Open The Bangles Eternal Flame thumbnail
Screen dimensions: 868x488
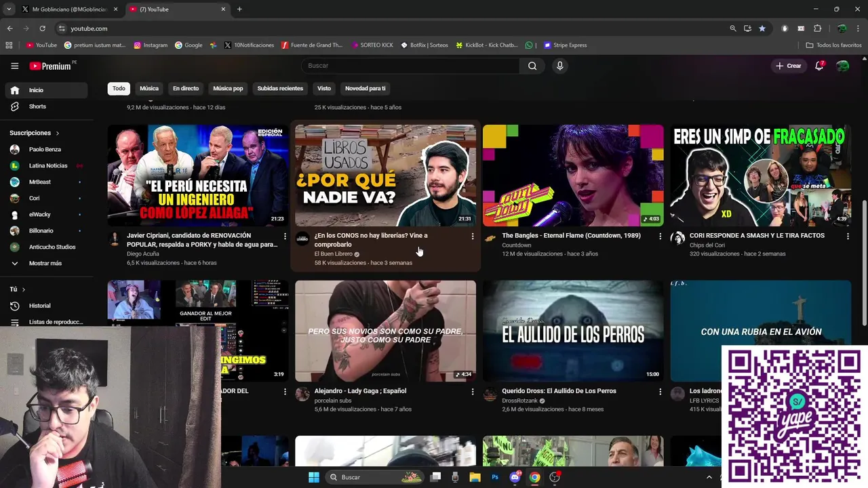point(573,175)
